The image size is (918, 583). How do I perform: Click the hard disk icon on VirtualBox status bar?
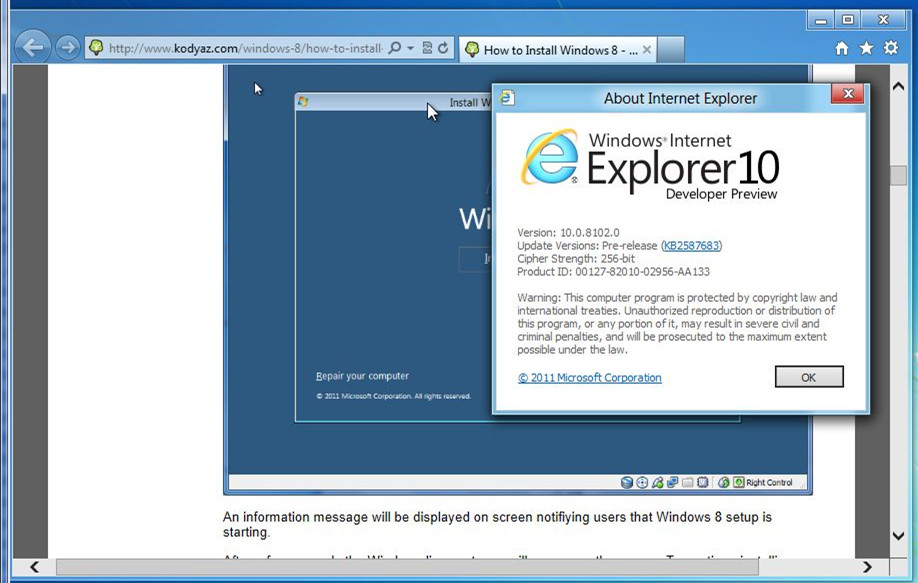point(625,482)
